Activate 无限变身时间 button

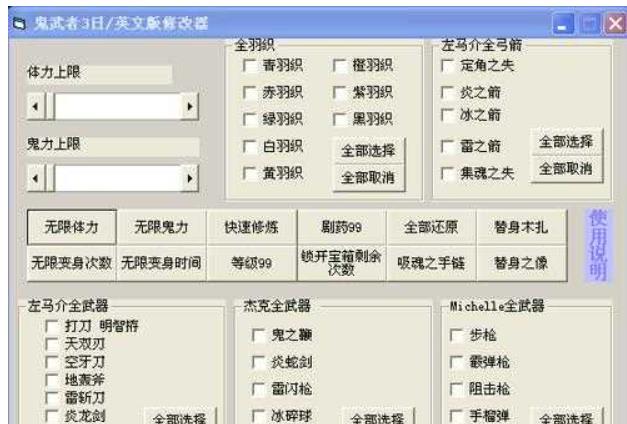[x=162, y=263]
